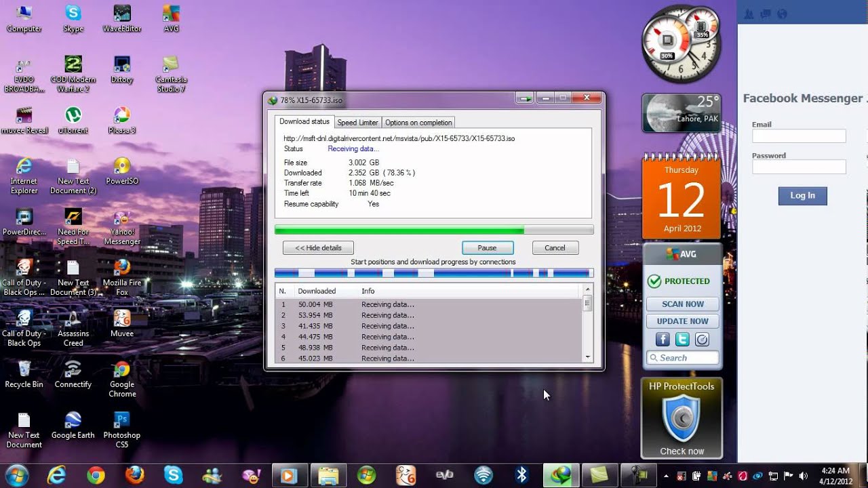
Task: Open Camtasia Studio 7 desktop icon
Action: pos(171,74)
